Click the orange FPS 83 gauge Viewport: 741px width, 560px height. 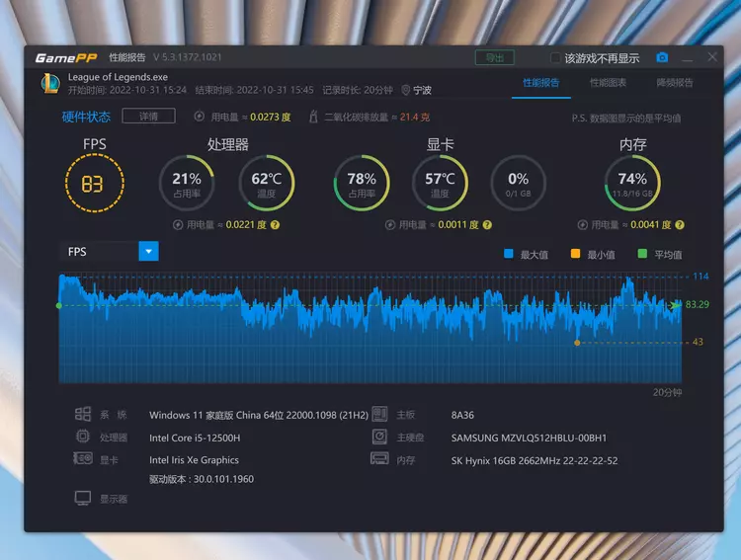pyautogui.click(x=94, y=184)
